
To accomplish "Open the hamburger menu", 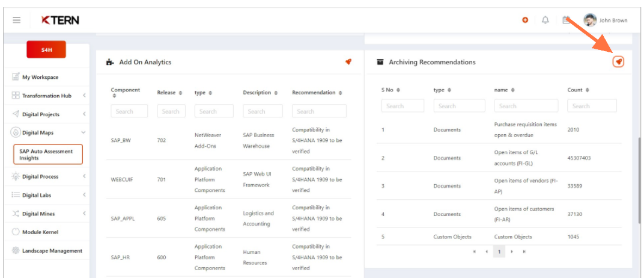I will [x=16, y=20].
